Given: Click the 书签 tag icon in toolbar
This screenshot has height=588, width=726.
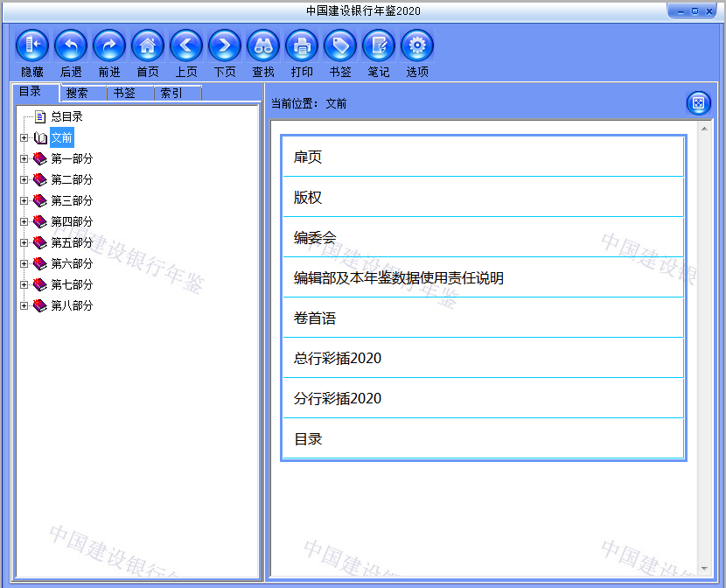Looking at the screenshot, I should pos(340,45).
